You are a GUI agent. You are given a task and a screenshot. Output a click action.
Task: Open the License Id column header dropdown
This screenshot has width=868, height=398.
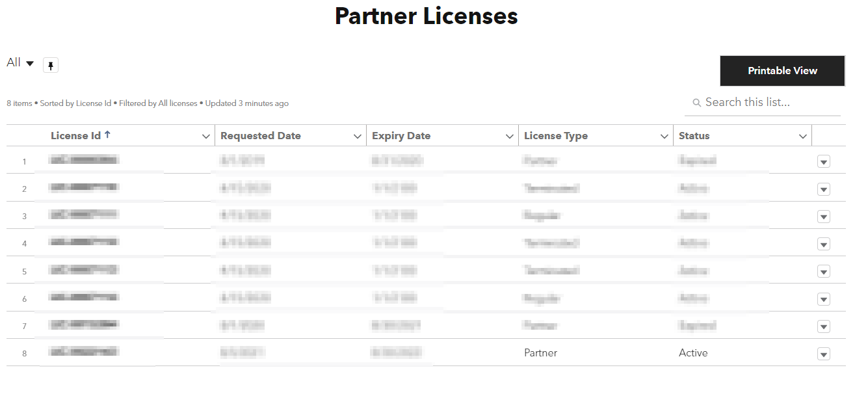pos(206,135)
